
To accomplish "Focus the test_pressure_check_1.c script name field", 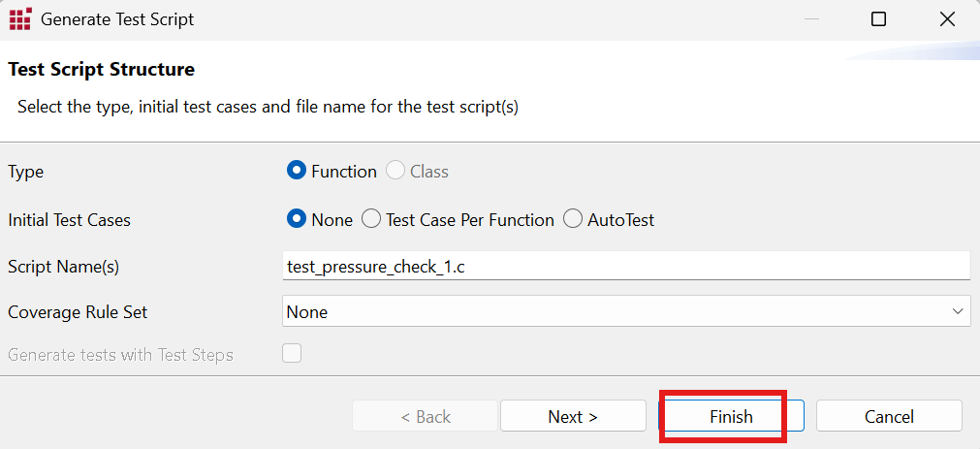I will pyautogui.click(x=626, y=267).
